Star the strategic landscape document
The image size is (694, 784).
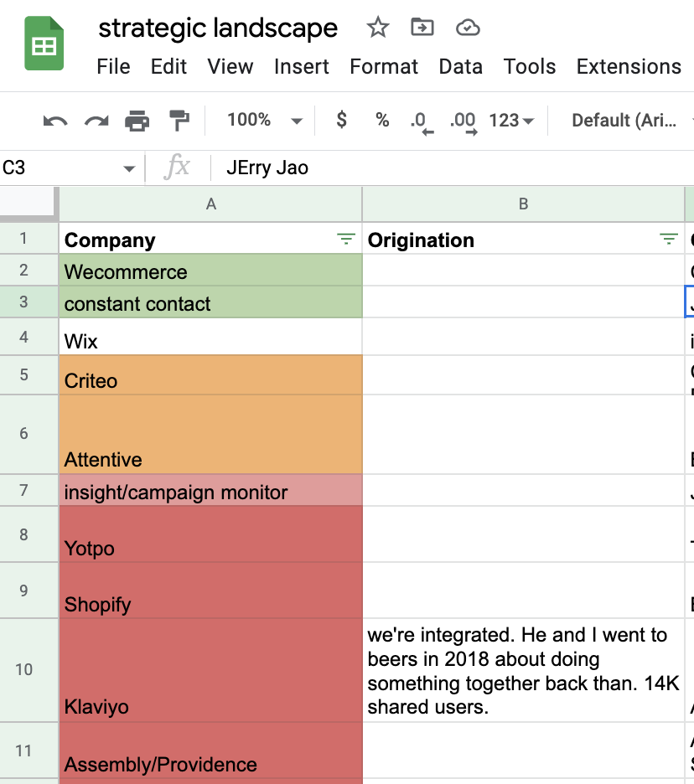(x=378, y=27)
